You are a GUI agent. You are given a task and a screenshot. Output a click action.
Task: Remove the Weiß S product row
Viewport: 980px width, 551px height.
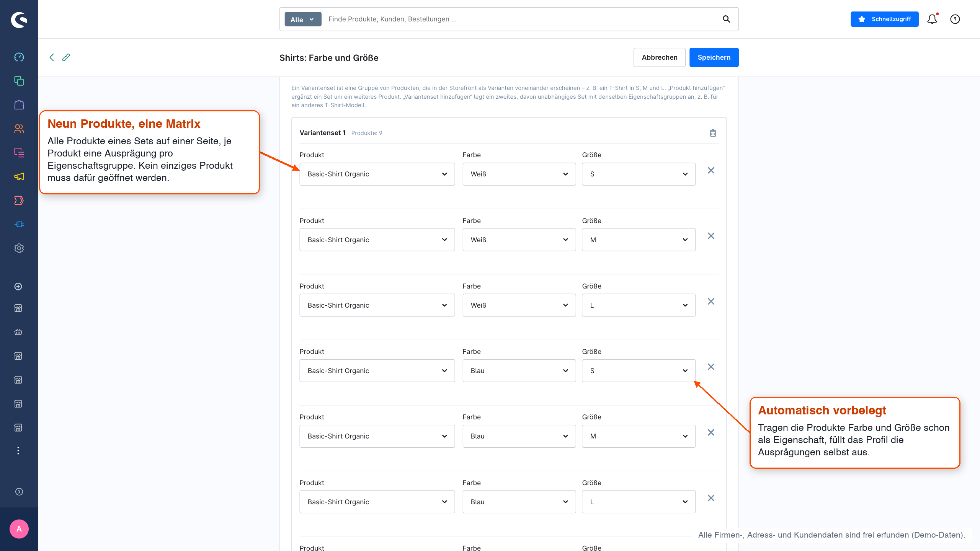(711, 170)
